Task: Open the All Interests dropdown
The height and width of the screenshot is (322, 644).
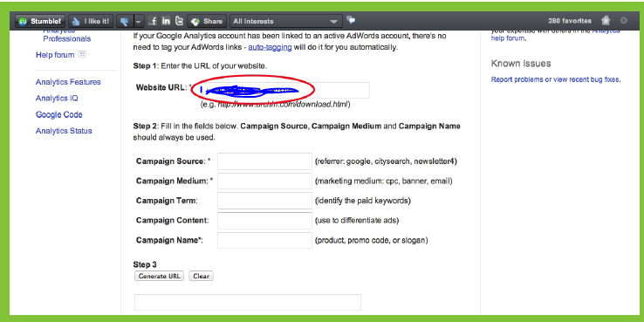Action: coord(286,21)
